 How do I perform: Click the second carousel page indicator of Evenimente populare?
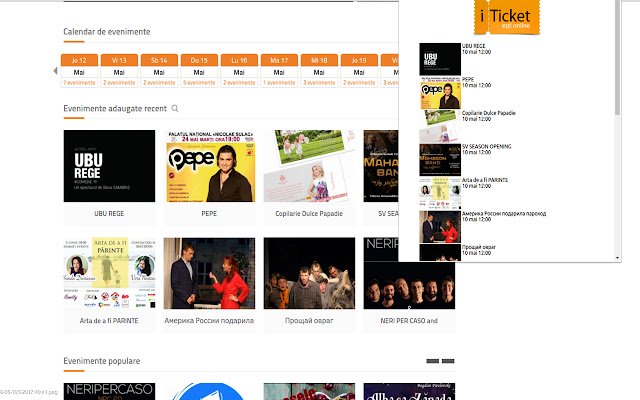pyautogui.click(x=448, y=361)
